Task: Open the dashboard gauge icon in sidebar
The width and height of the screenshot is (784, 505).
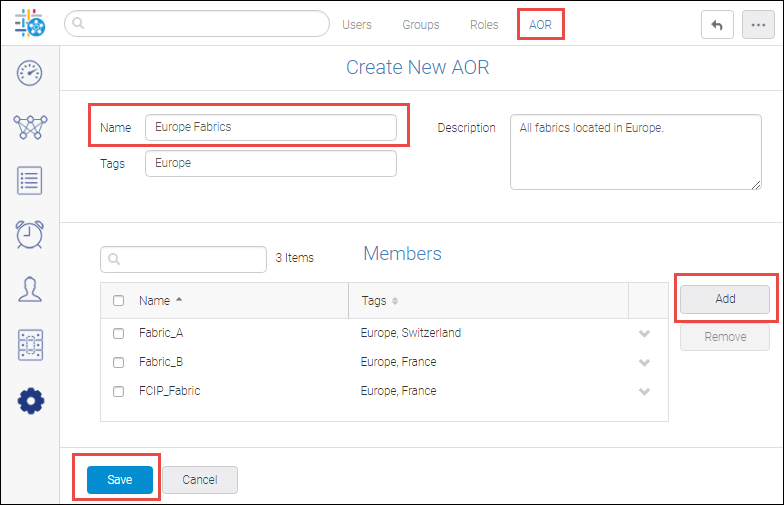Action: click(30, 72)
